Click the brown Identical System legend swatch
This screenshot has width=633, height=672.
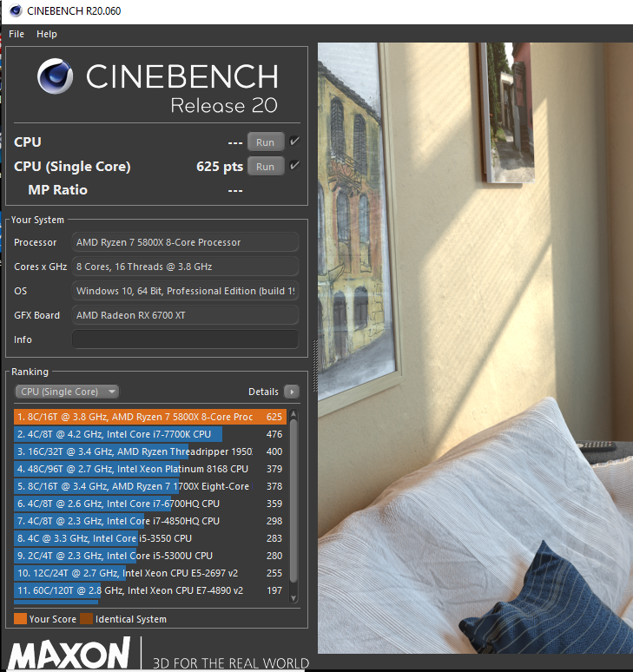[x=87, y=619]
